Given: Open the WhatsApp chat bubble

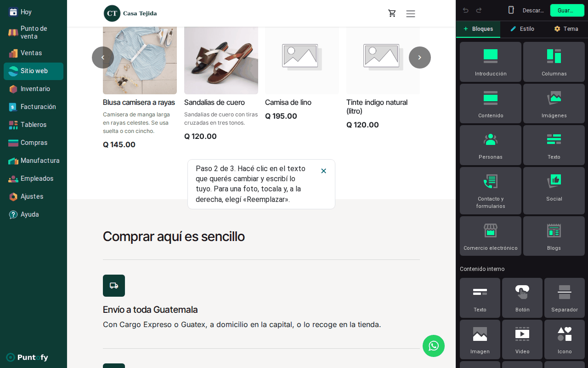Looking at the screenshot, I should coord(434,346).
